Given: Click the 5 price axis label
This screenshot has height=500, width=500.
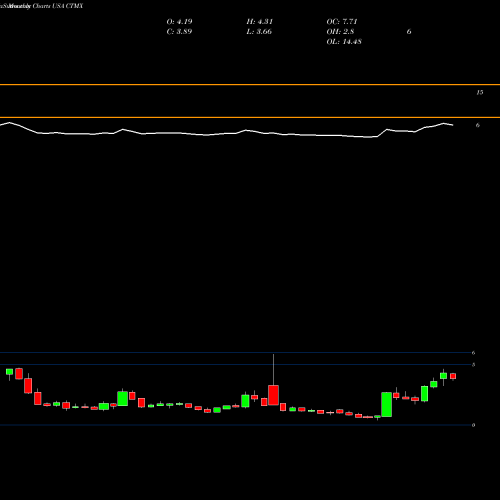Looking at the screenshot, I should [474, 365].
